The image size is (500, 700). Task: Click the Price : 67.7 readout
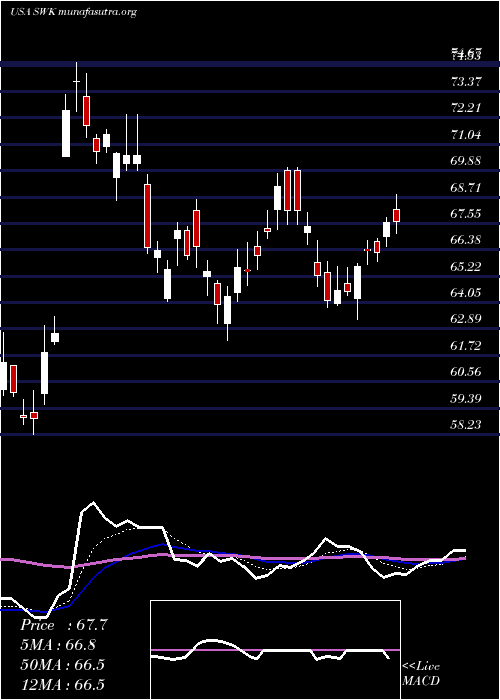pyautogui.click(x=63, y=625)
